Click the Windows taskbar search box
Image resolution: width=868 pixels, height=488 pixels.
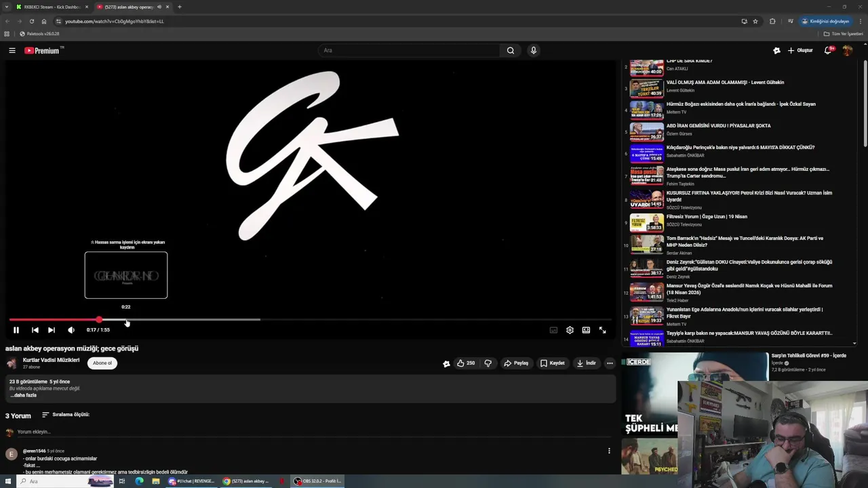tap(64, 481)
